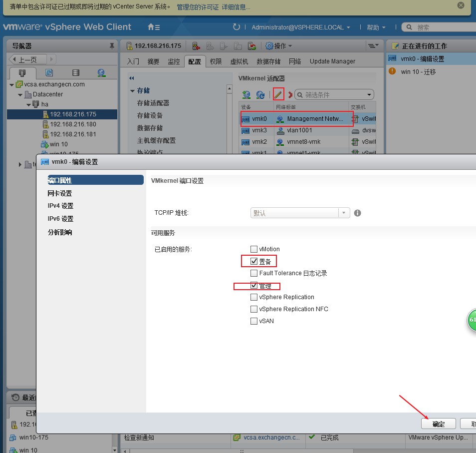Image resolution: width=476 pixels, height=453 pixels.
Task: Select vmk0 - 编辑设置 in work in progress
Action: tap(432, 58)
